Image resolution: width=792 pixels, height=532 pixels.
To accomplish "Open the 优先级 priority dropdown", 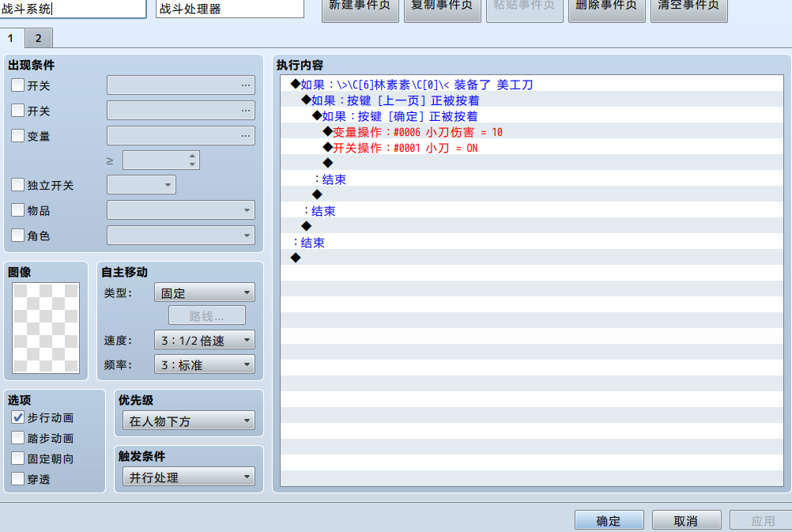I will pos(189,421).
